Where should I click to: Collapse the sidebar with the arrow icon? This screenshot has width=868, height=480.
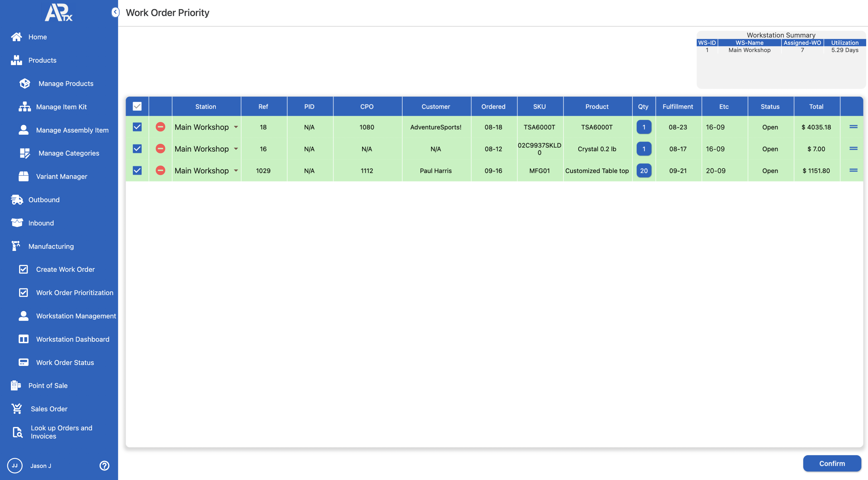(115, 12)
